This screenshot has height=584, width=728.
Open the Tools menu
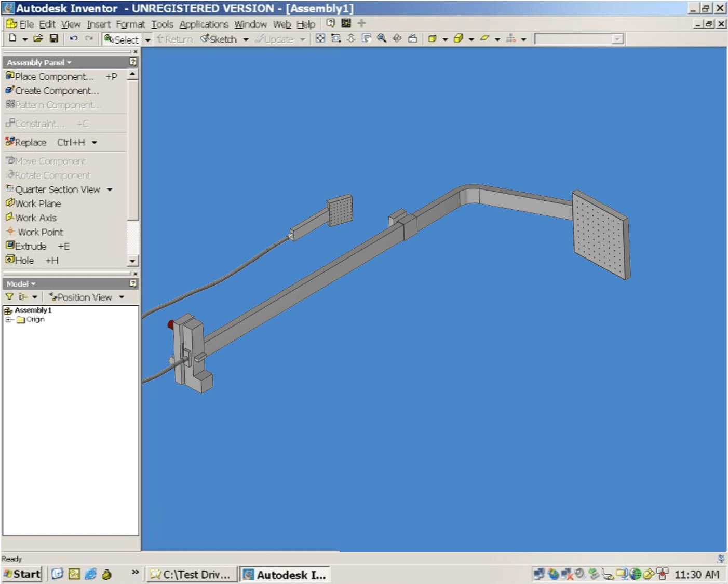163,24
